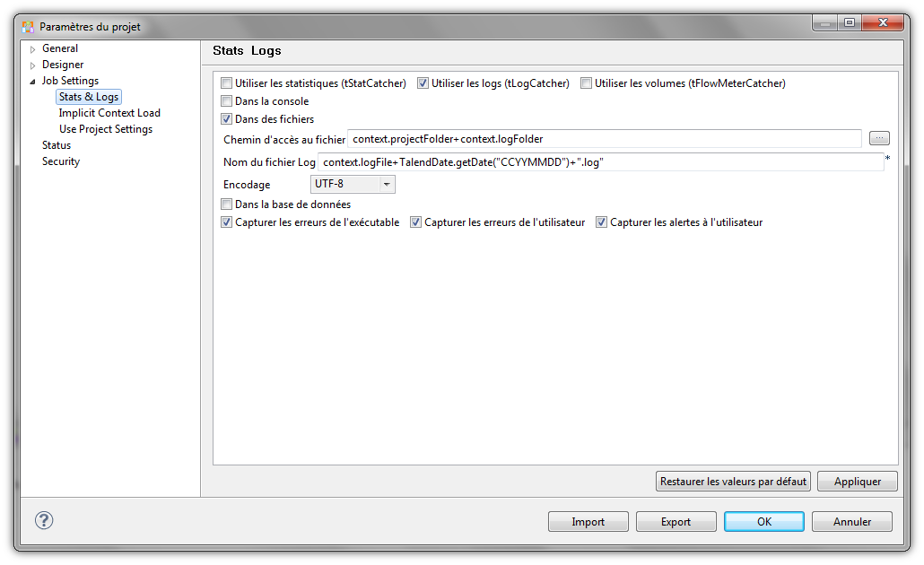Expand the General tree node
Screen dimensions: 924x565
[x=33, y=49]
